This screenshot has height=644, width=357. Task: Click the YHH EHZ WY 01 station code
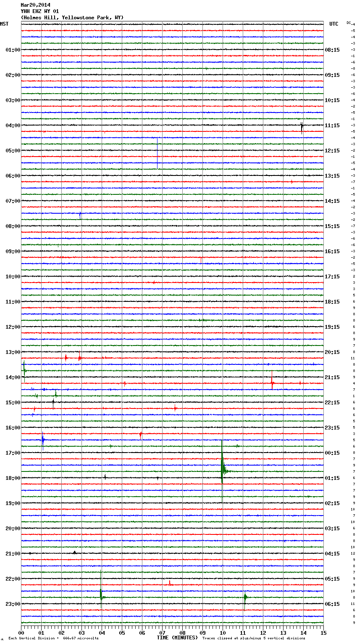(x=40, y=11)
